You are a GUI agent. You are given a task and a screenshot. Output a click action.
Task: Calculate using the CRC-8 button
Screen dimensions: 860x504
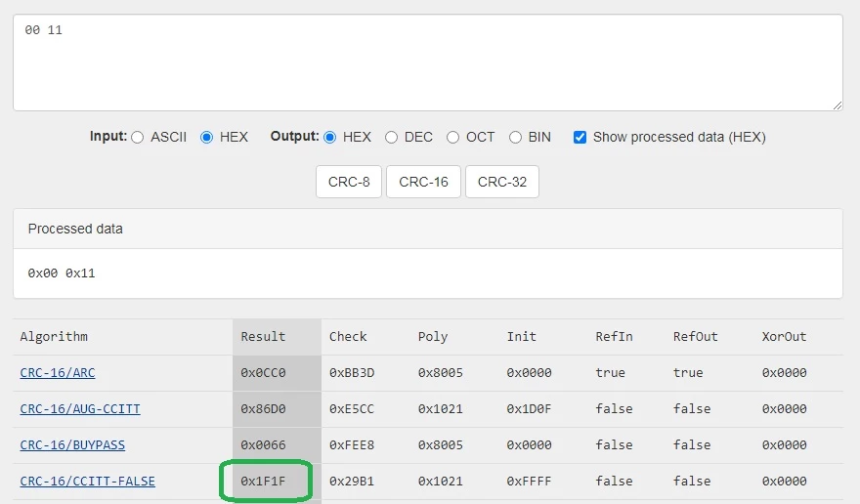coord(349,182)
